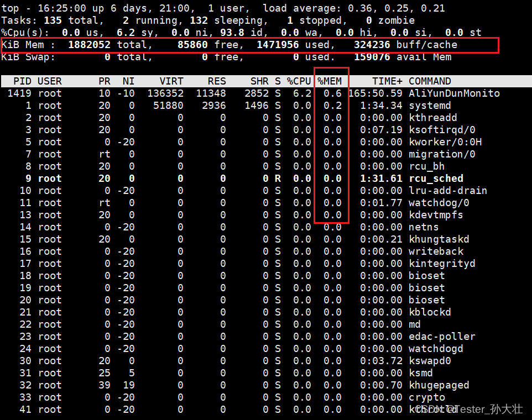Click the rcu_bh command text
Screen dimensions: 532x420
coord(426,166)
